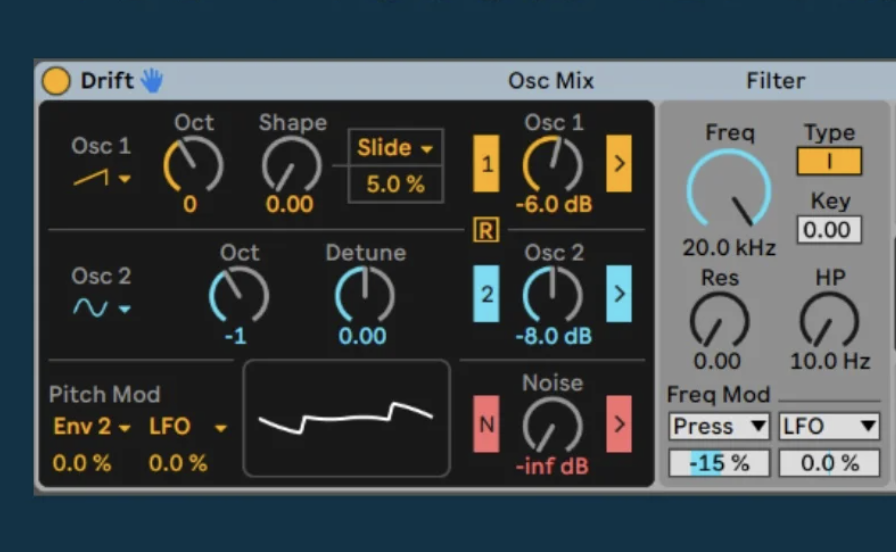The width and height of the screenshot is (896, 552).
Task: Select the 5.0 % shape mod amount
Action: click(x=395, y=184)
